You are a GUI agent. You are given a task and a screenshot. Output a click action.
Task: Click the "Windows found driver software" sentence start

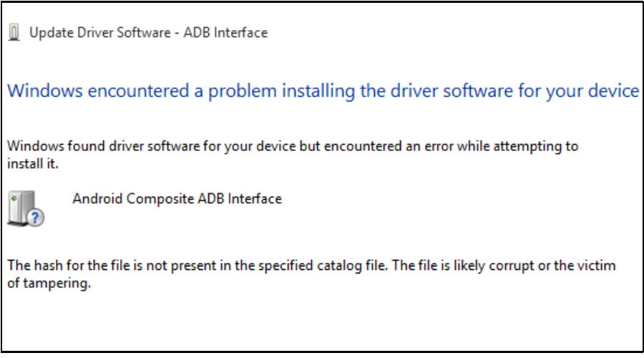coord(86,146)
